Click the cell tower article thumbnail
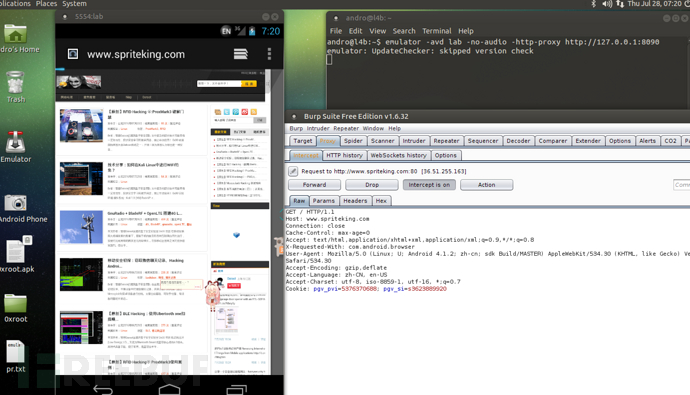 click(81, 227)
